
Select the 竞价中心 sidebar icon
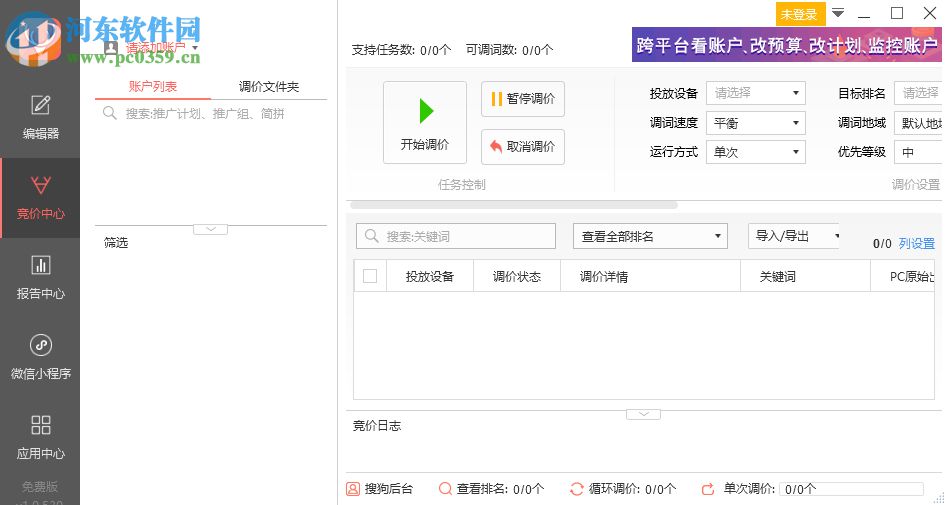pyautogui.click(x=40, y=185)
